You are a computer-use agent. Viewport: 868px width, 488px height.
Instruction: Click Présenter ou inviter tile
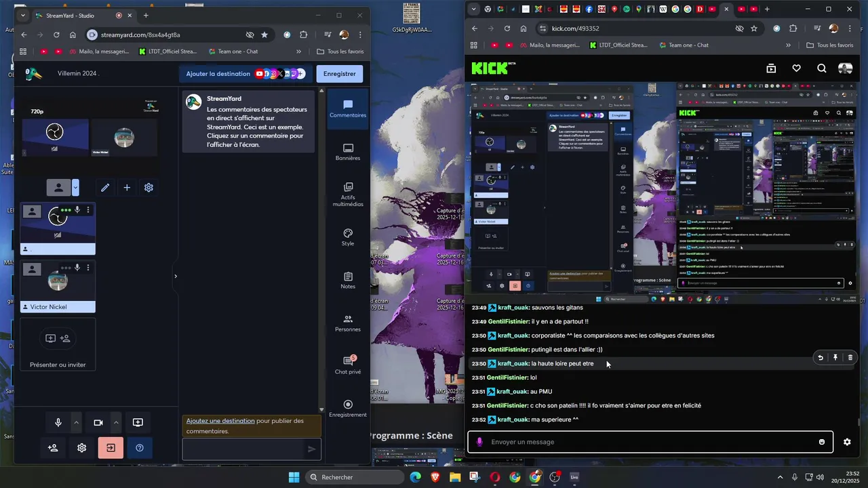(58, 346)
